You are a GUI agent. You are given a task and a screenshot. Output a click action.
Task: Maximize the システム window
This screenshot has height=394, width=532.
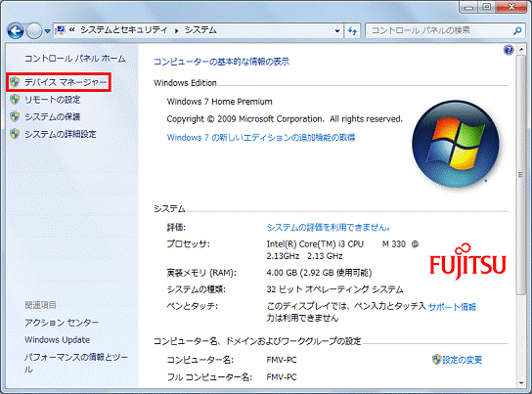tap(487, 7)
